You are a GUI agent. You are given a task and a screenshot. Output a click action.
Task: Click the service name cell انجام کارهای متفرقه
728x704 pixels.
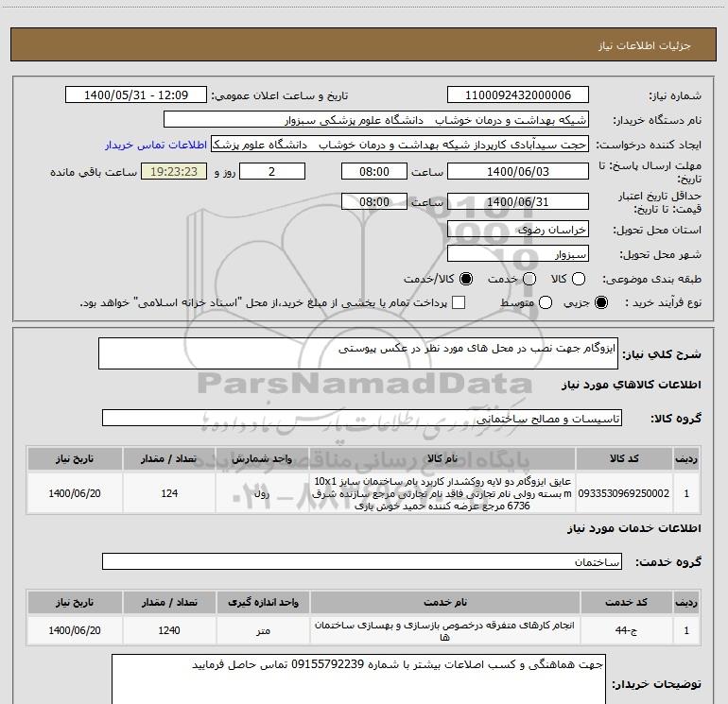point(444,630)
